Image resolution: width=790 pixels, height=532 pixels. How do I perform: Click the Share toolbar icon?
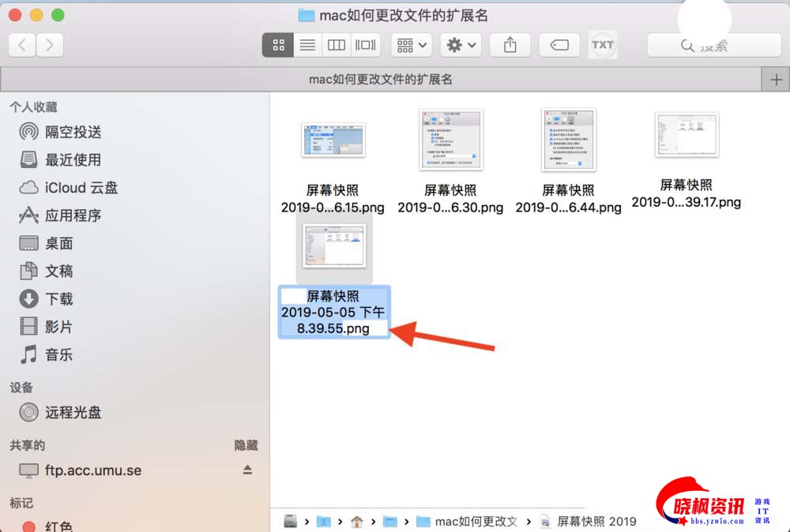[510, 45]
